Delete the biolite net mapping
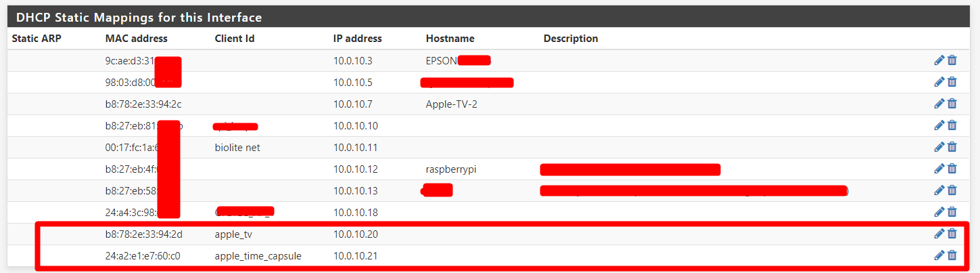The width and height of the screenshot is (980, 273). (952, 147)
